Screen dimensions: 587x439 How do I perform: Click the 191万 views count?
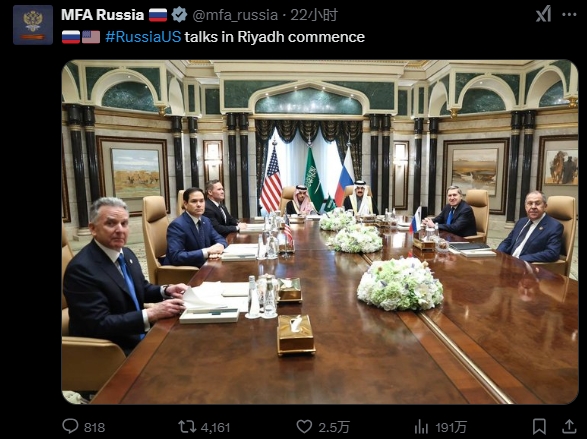click(451, 427)
